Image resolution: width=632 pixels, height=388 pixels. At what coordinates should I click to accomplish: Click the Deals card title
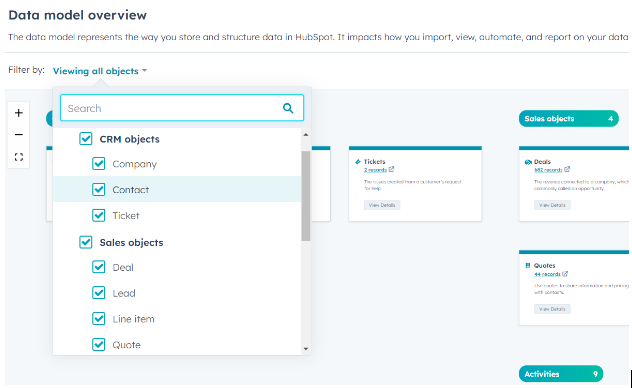[542, 162]
